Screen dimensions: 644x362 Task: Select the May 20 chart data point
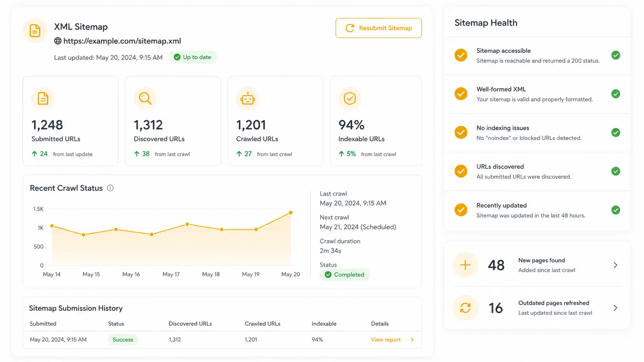pos(291,212)
